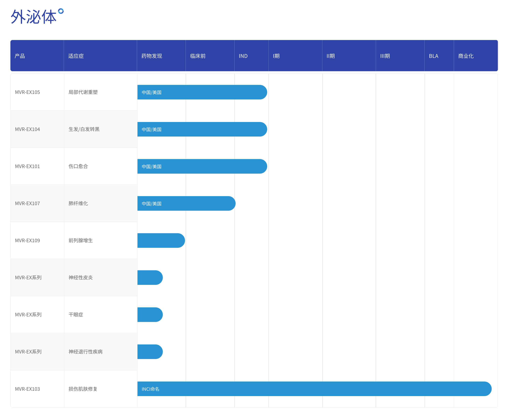Select product cell MVR-EX107
This screenshot has height=420, width=509.
(37, 203)
